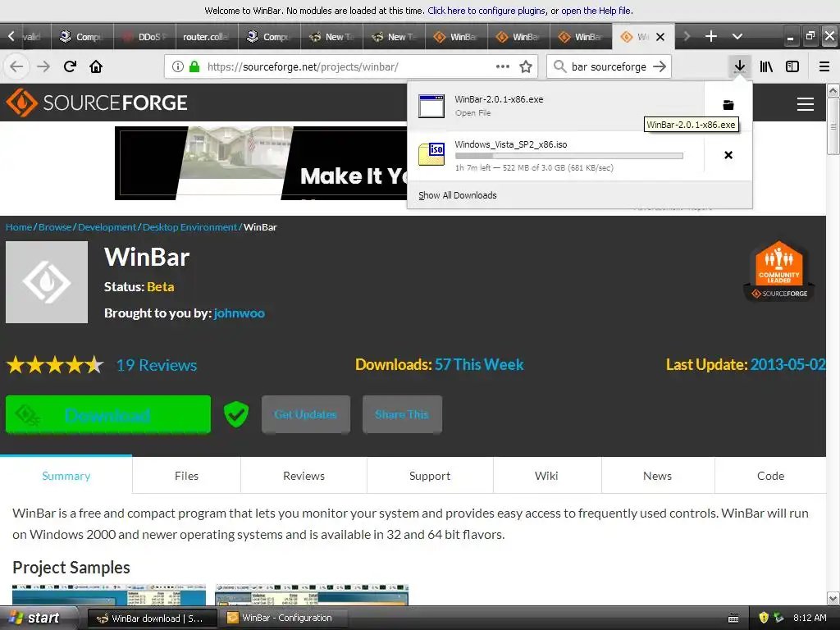Click the ISO download progress bar
The image size is (840, 630).
click(x=569, y=156)
